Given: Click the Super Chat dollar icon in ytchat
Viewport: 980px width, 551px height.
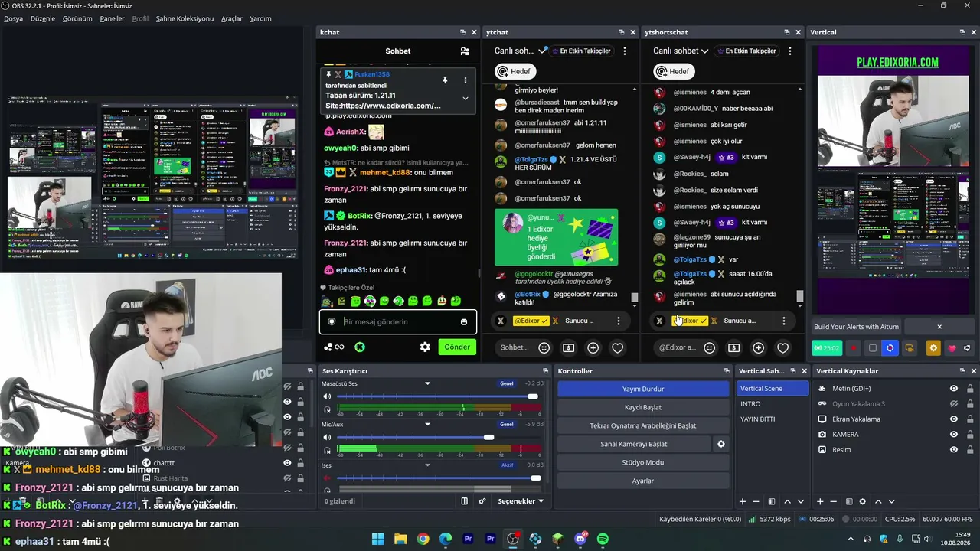Looking at the screenshot, I should click(569, 348).
